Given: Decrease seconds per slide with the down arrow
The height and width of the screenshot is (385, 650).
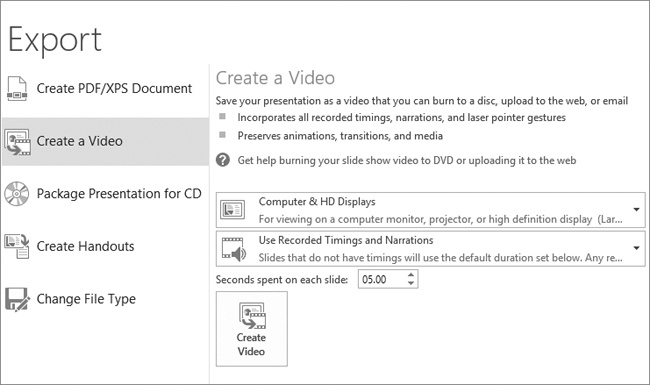Looking at the screenshot, I should point(411,283).
